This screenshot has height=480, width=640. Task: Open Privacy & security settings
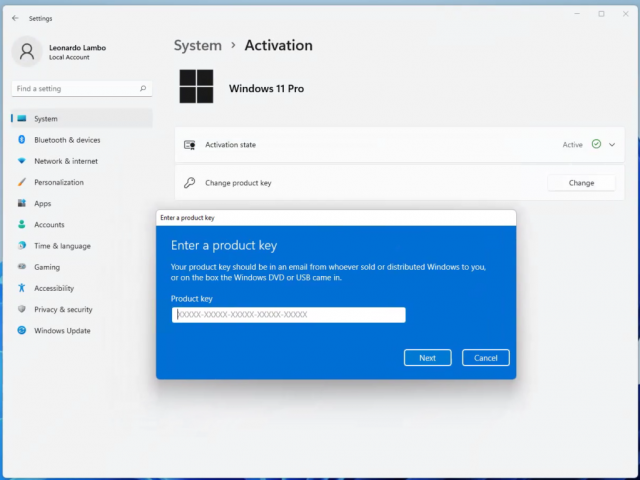[x=63, y=309]
